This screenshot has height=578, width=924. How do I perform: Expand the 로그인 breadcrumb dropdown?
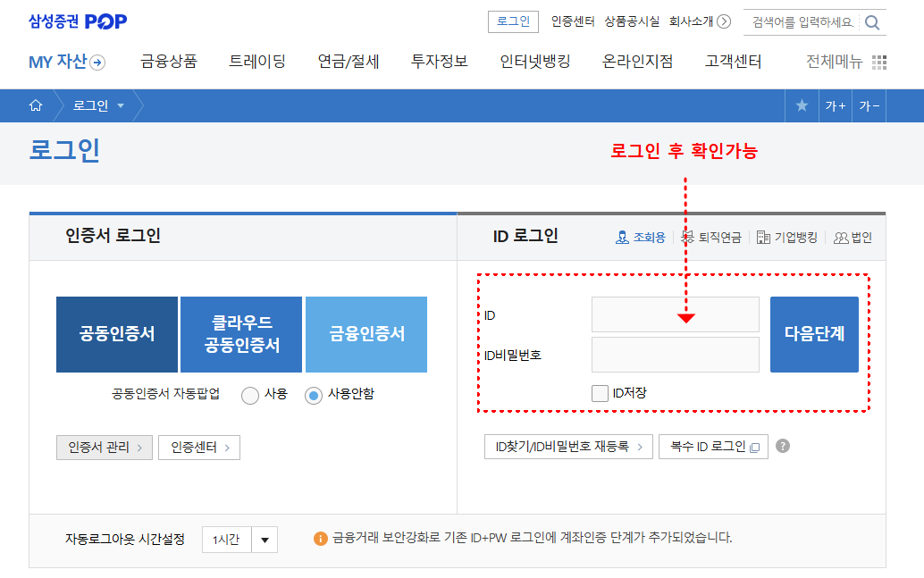(x=121, y=106)
